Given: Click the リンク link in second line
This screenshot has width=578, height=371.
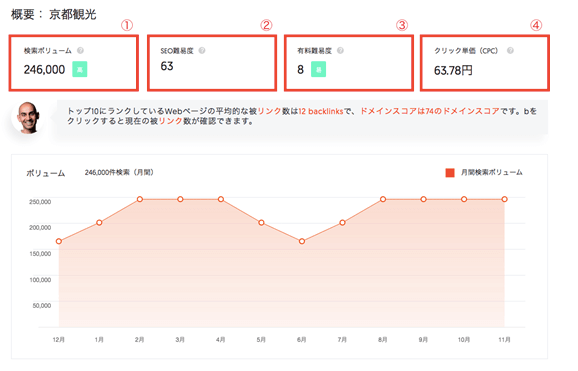Looking at the screenshot, I should click(171, 121).
